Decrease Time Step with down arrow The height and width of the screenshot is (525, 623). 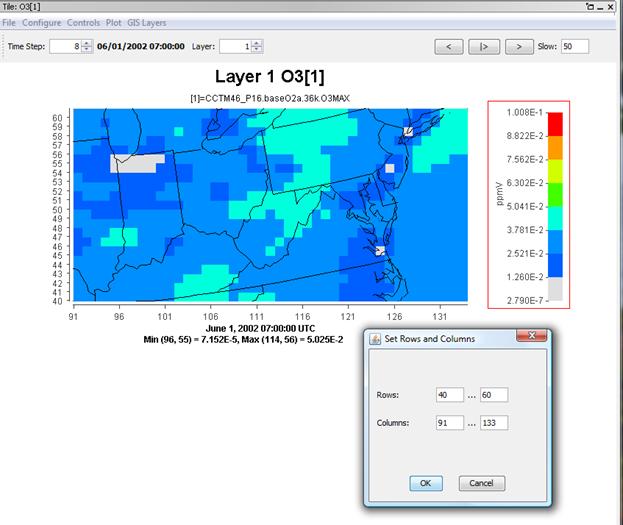87,50
